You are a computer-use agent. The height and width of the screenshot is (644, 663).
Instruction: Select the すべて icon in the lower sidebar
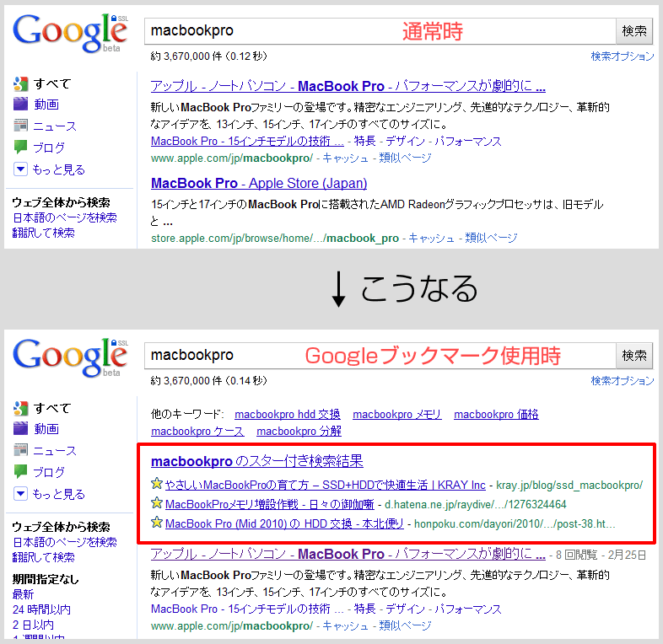(x=21, y=408)
